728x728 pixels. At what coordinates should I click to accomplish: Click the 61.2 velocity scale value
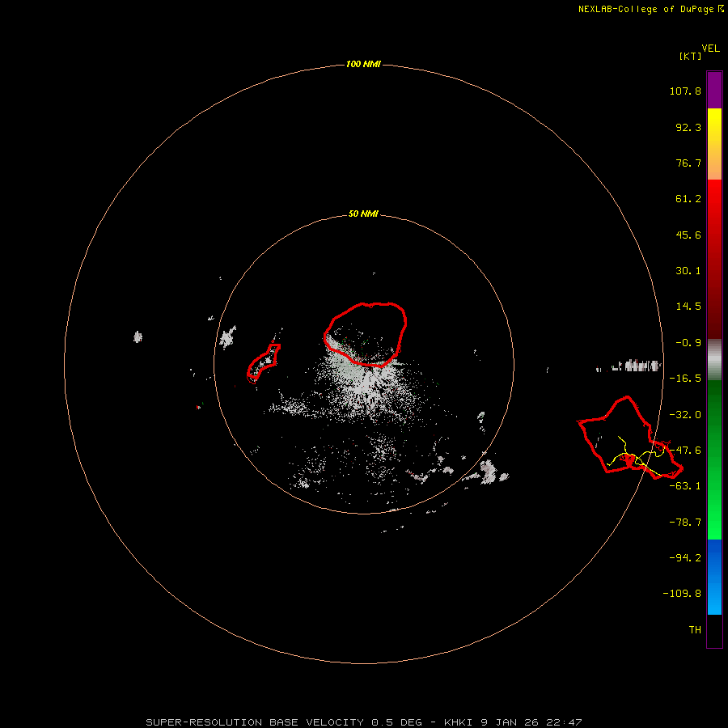pyautogui.click(x=688, y=199)
